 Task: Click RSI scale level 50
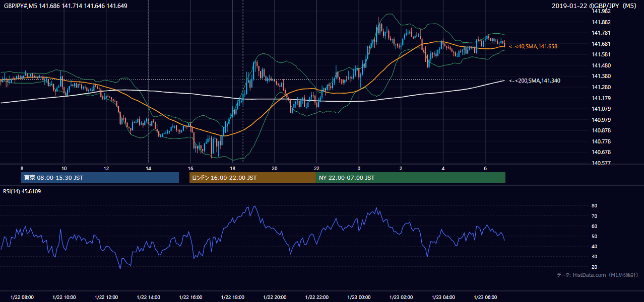[x=595, y=236]
